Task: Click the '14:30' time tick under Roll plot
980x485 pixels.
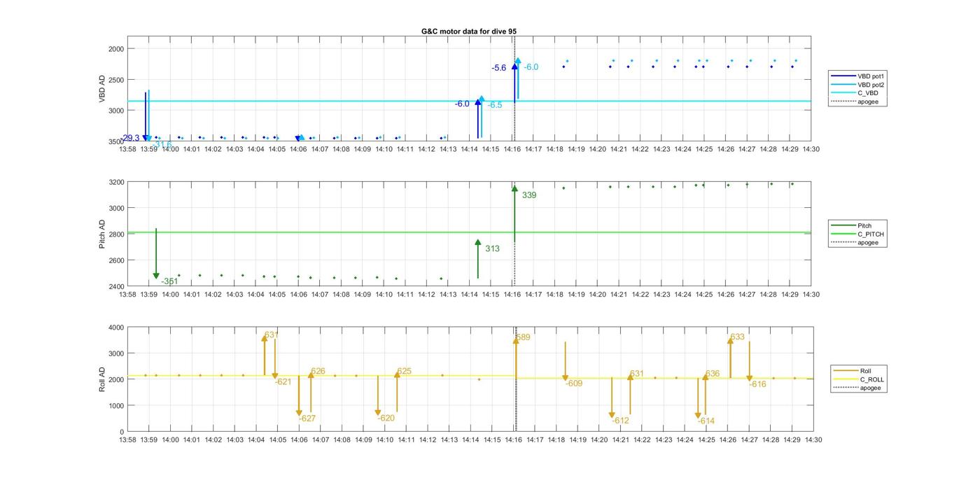Action: 813,440
